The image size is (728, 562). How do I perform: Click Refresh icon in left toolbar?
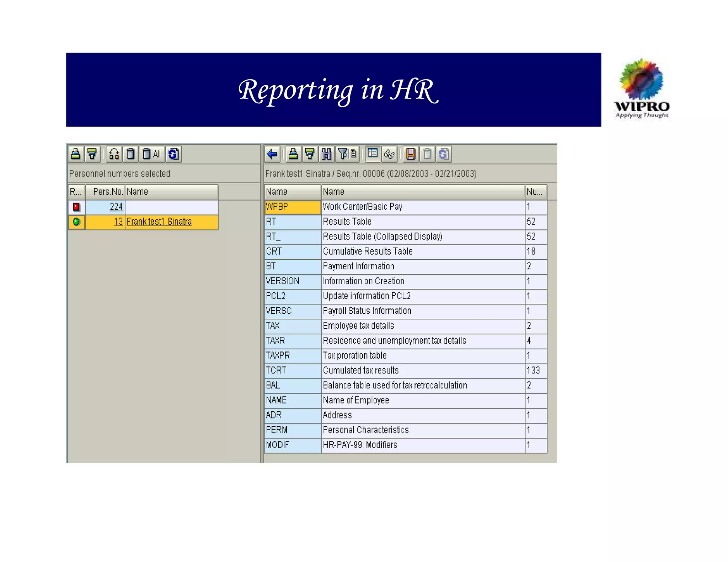click(173, 154)
